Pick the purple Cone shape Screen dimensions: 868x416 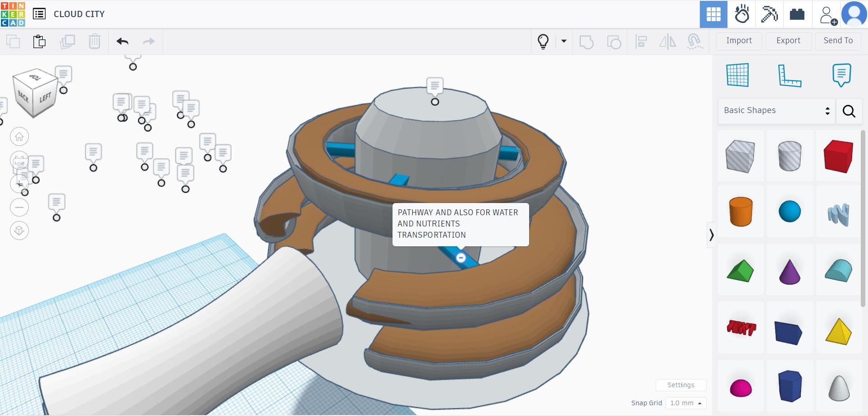click(790, 271)
